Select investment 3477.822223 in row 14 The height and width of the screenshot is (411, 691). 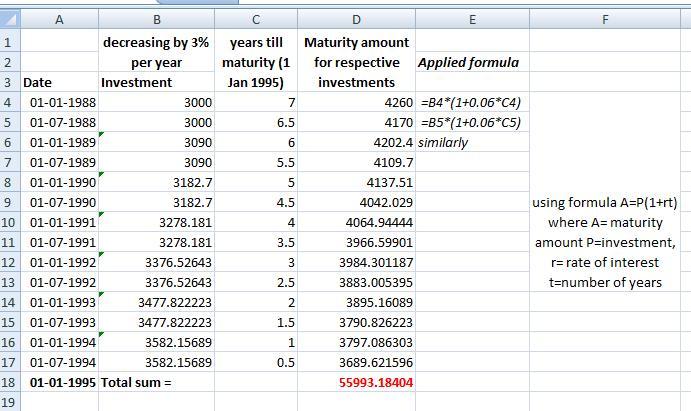click(156, 302)
